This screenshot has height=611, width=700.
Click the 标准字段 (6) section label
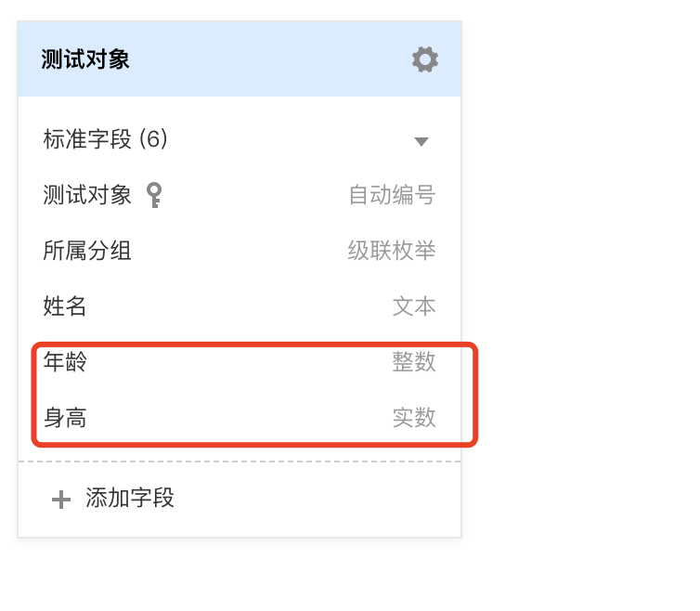pyautogui.click(x=105, y=139)
